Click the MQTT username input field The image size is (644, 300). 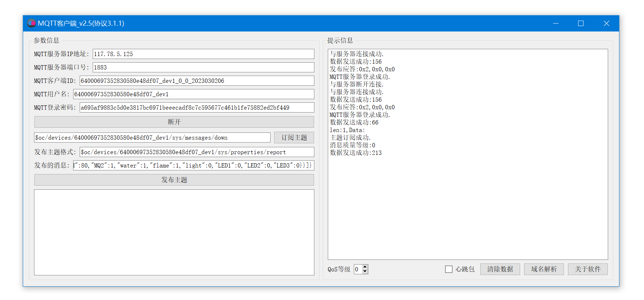tap(193, 94)
